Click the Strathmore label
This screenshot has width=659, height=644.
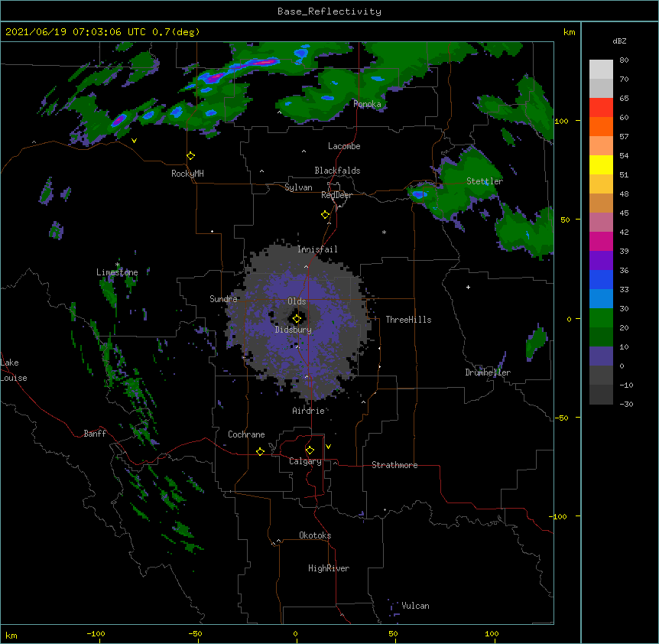[x=394, y=465]
